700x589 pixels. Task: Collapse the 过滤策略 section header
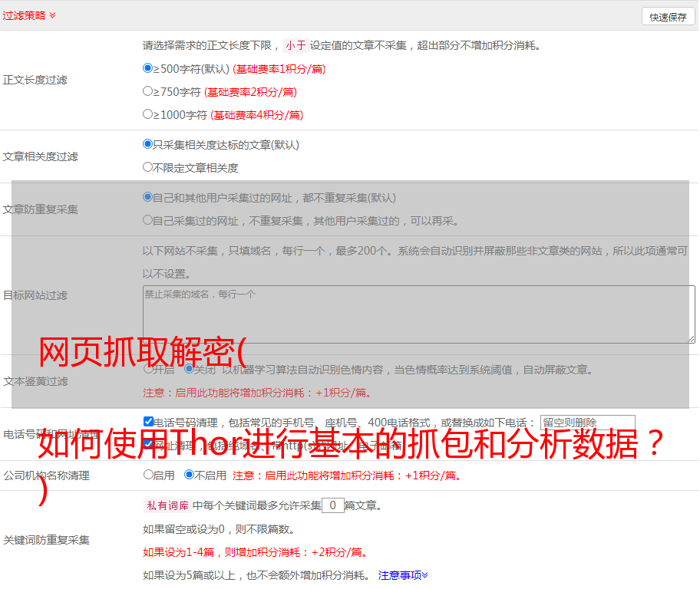coord(29,15)
